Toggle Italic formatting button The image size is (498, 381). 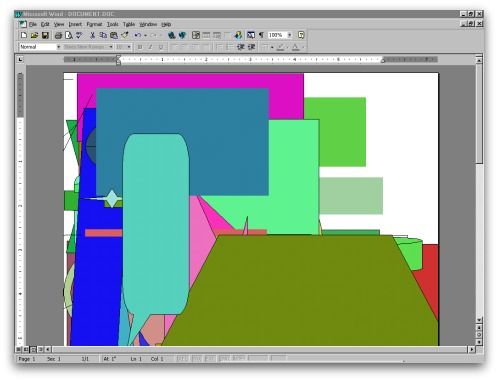pos(150,47)
